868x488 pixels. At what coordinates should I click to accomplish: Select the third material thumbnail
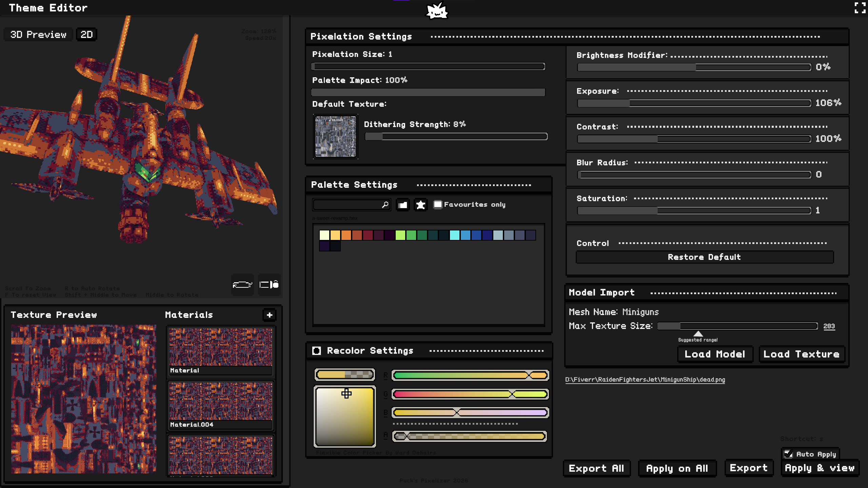tap(221, 456)
